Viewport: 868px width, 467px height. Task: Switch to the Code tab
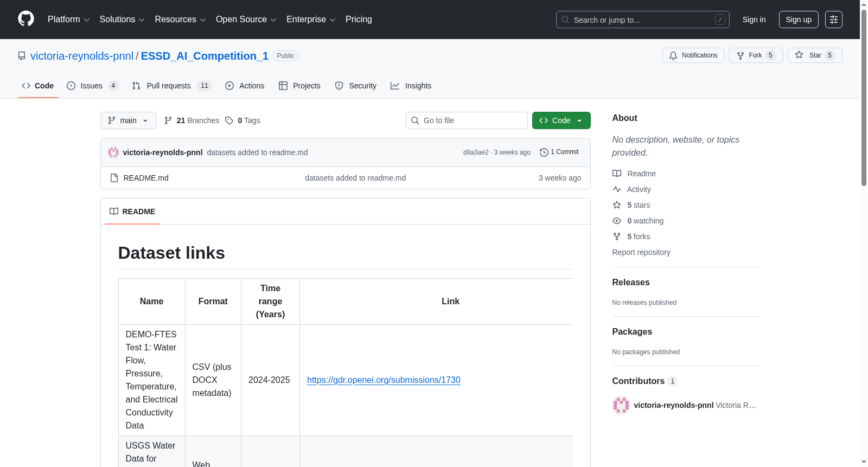(x=38, y=86)
